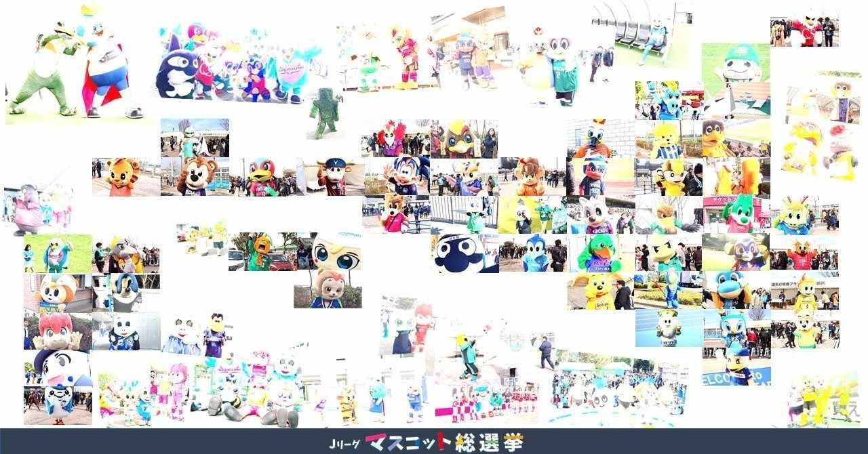
Task: Open the red mascot photo in top-right corner
Action: point(804,28)
